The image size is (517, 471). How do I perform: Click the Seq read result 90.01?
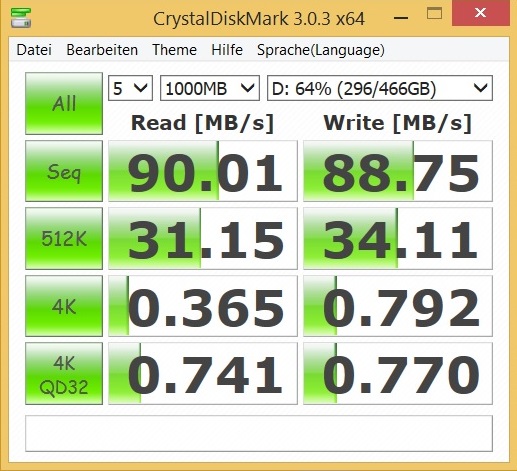point(203,171)
